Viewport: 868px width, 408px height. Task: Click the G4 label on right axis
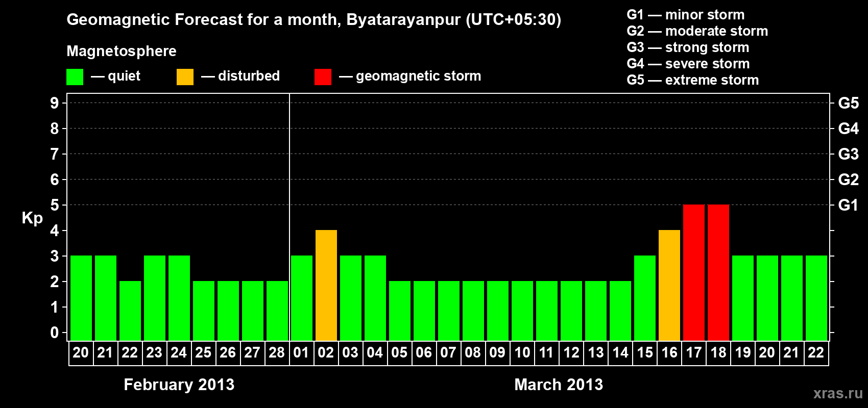[x=849, y=129]
